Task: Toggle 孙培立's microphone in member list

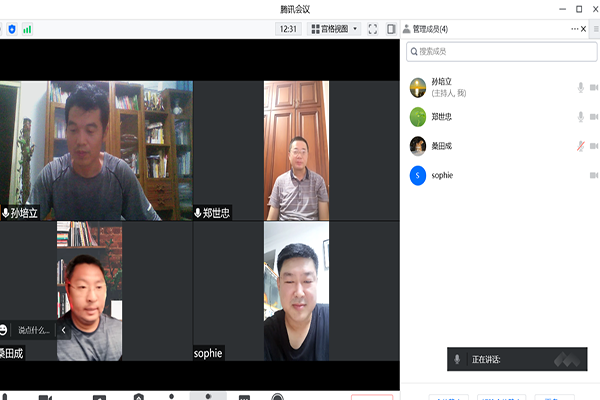Action: click(580, 88)
